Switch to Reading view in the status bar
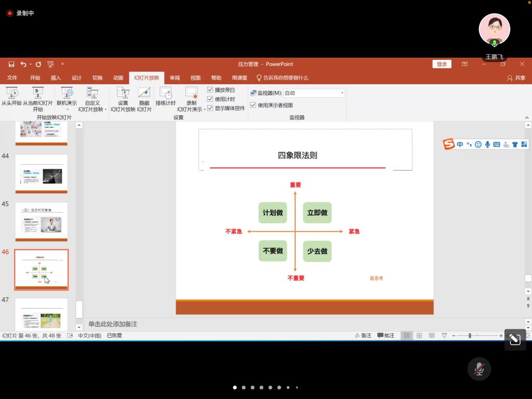The image size is (532, 399). (x=432, y=336)
